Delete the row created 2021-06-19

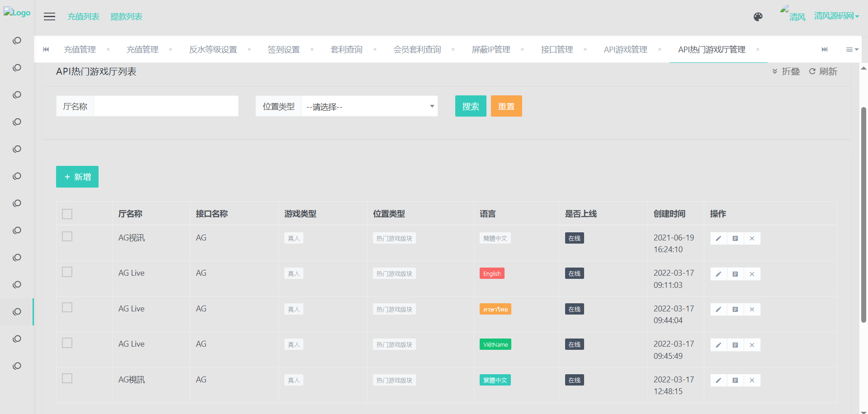point(752,238)
